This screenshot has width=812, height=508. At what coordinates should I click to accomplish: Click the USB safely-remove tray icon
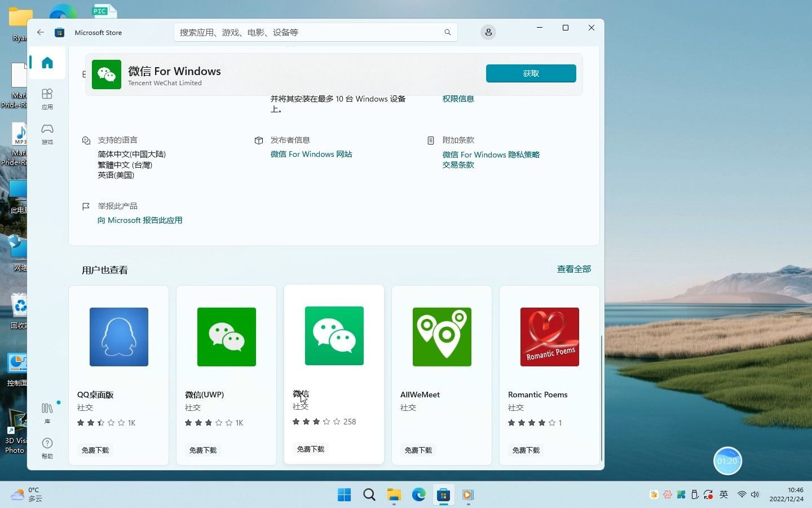pos(695,494)
